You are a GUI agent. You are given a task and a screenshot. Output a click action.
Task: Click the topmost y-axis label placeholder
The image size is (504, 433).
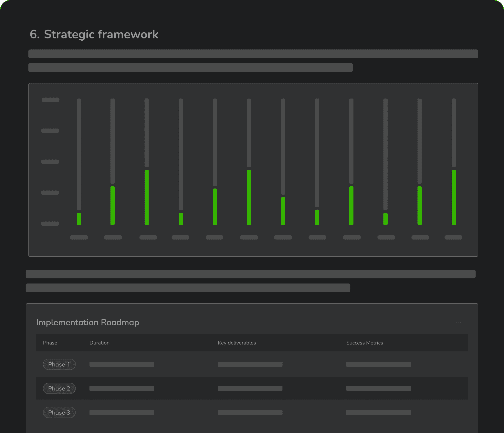pyautogui.click(x=51, y=100)
